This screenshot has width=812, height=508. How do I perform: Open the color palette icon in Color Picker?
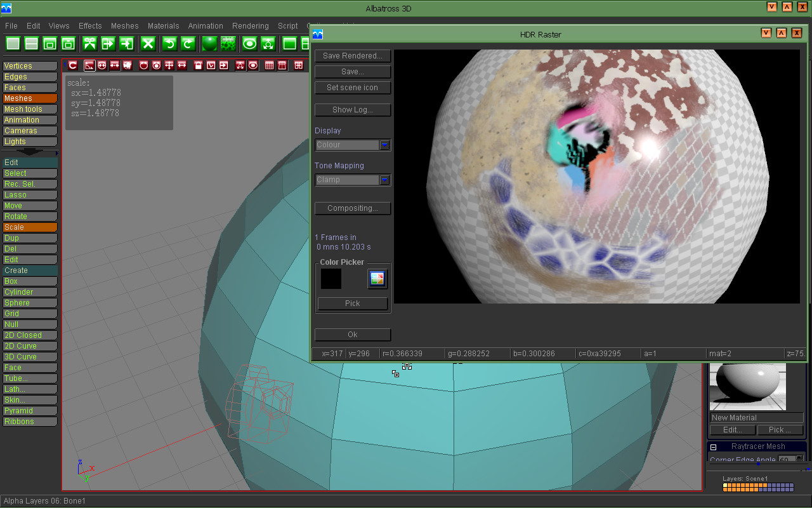[x=377, y=278]
